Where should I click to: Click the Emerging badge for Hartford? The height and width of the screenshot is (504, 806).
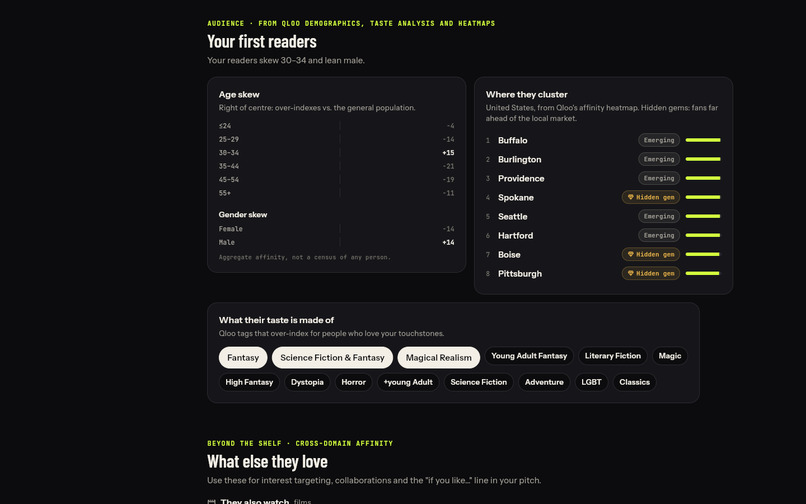(x=659, y=236)
